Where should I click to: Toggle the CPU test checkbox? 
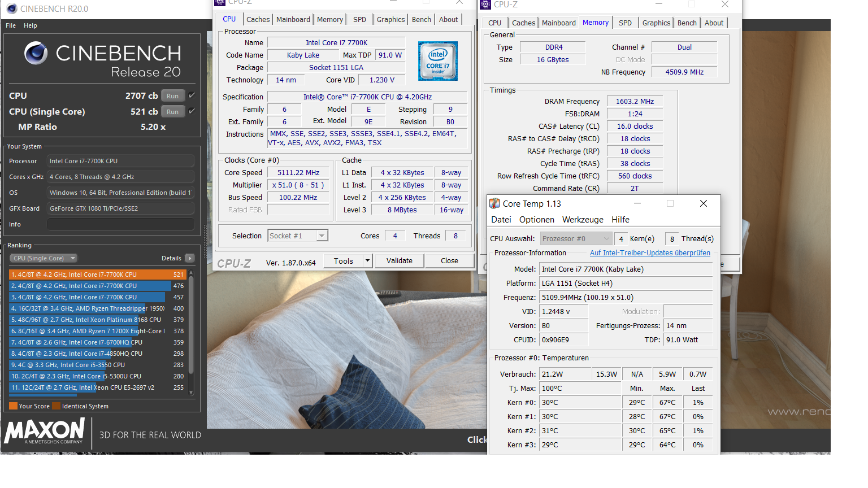coord(192,95)
